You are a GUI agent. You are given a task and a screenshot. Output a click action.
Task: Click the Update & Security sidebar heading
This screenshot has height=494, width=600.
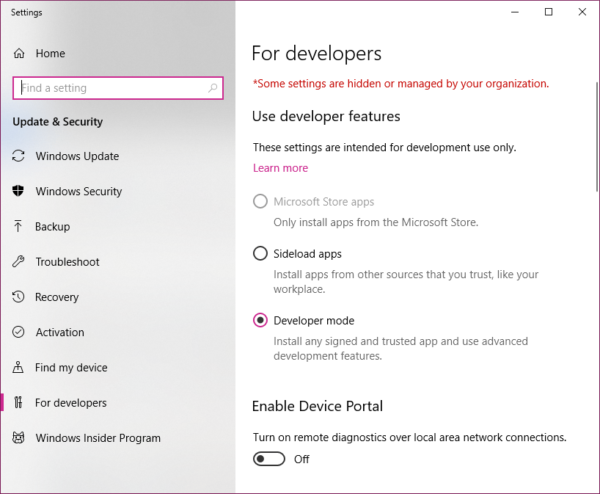click(x=58, y=122)
